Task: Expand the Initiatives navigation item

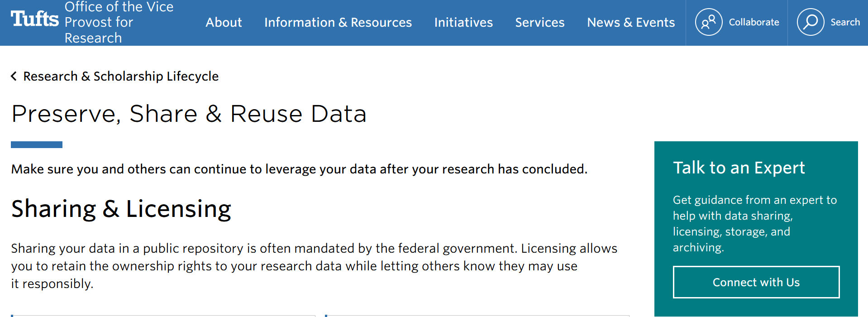Action: click(463, 22)
